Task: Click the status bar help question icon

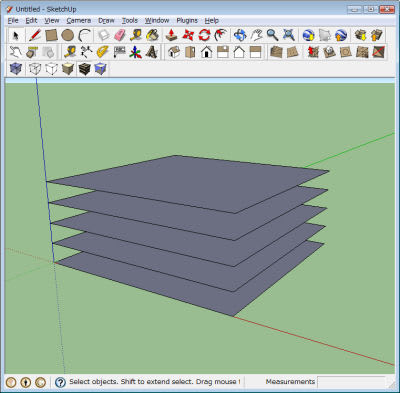Action: coord(60,382)
